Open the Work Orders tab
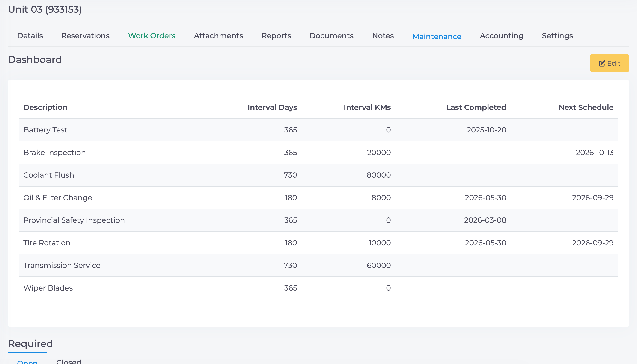The height and width of the screenshot is (364, 637). point(152,36)
